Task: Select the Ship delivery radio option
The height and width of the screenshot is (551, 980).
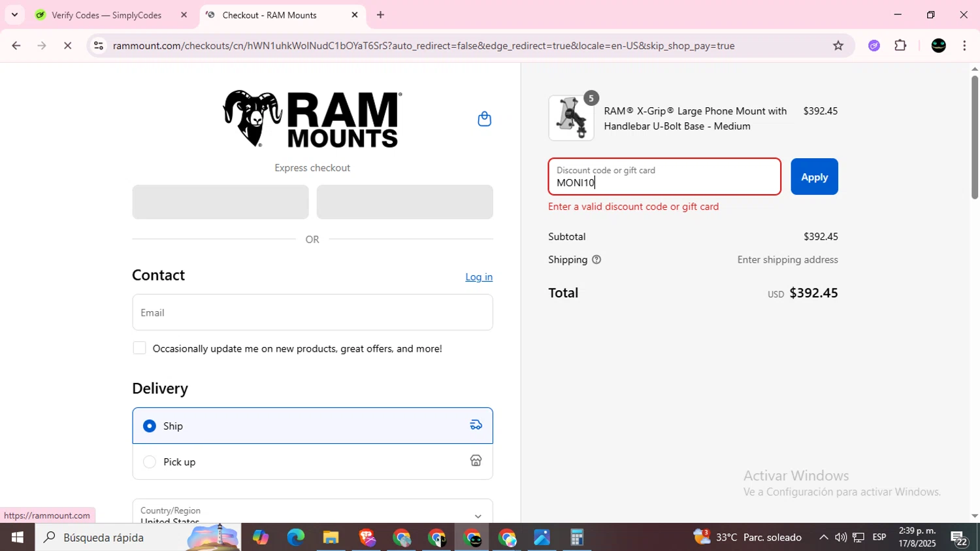Action: click(x=150, y=426)
